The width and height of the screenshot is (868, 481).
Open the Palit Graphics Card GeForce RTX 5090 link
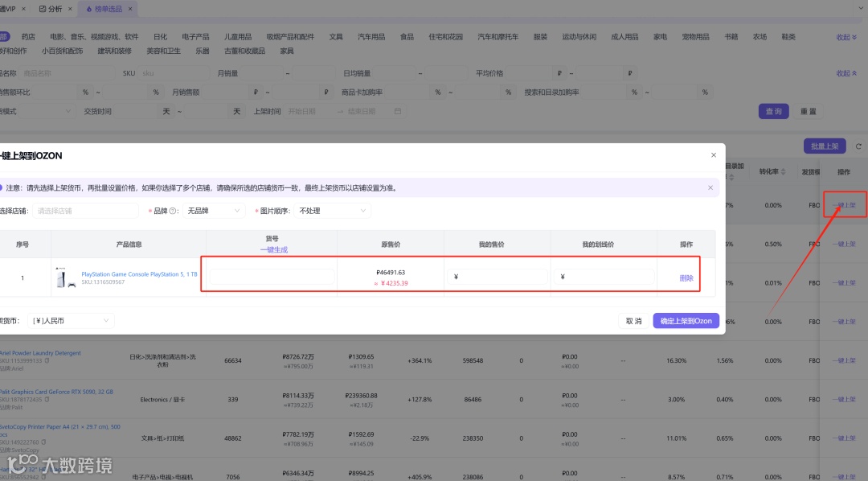coord(56,392)
